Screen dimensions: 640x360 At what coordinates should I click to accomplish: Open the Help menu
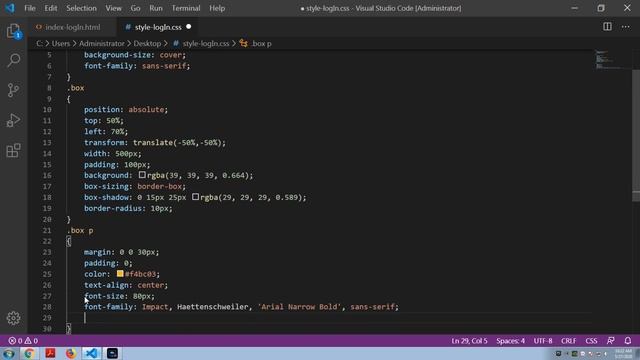click(x=217, y=8)
